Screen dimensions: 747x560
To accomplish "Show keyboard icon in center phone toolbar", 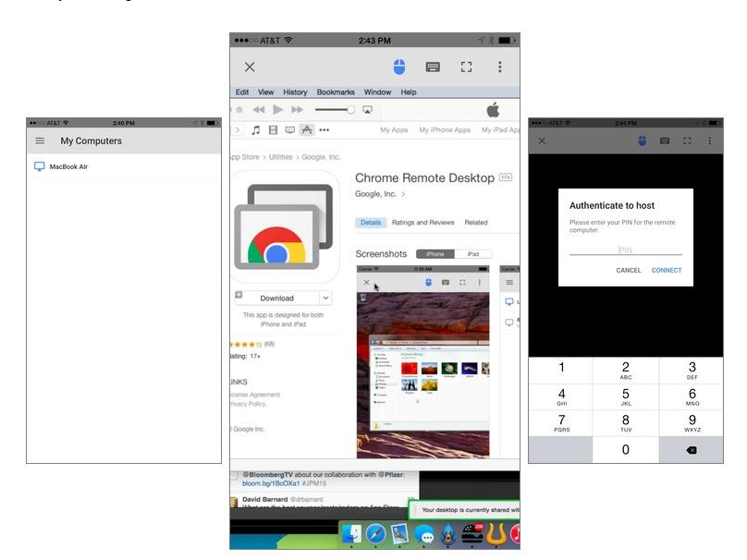I will click(433, 67).
